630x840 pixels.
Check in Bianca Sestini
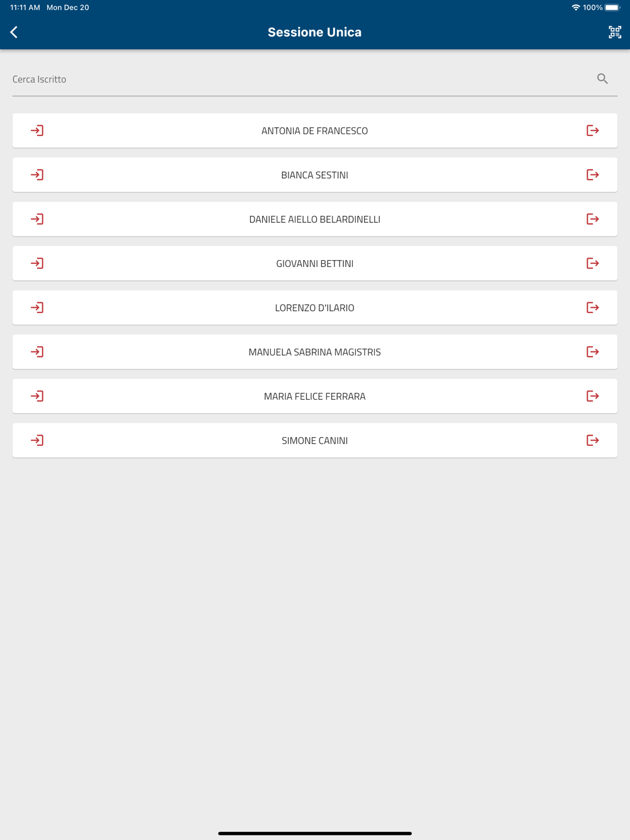[37, 174]
